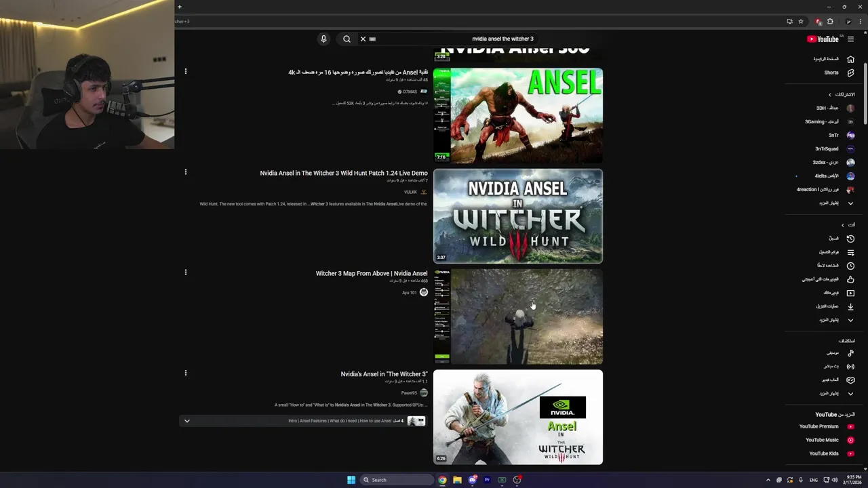Screen dimensions: 868x488
Task: Open Gaming in the Explore section
Action: click(838, 380)
